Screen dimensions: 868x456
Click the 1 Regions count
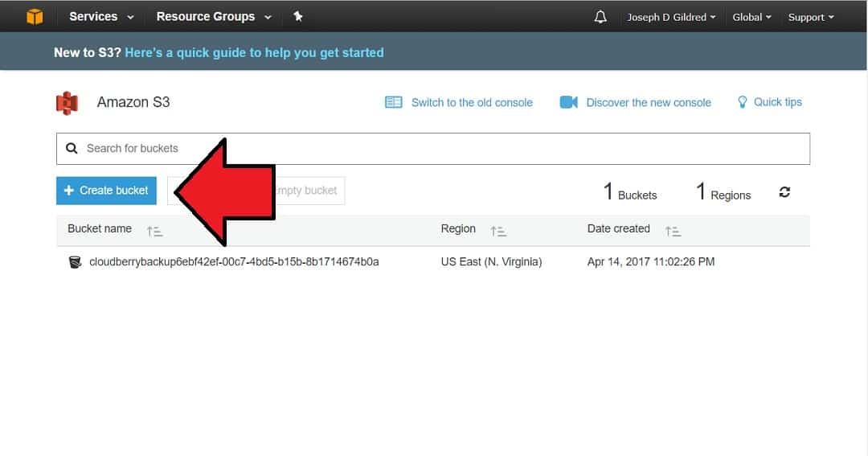[723, 191]
